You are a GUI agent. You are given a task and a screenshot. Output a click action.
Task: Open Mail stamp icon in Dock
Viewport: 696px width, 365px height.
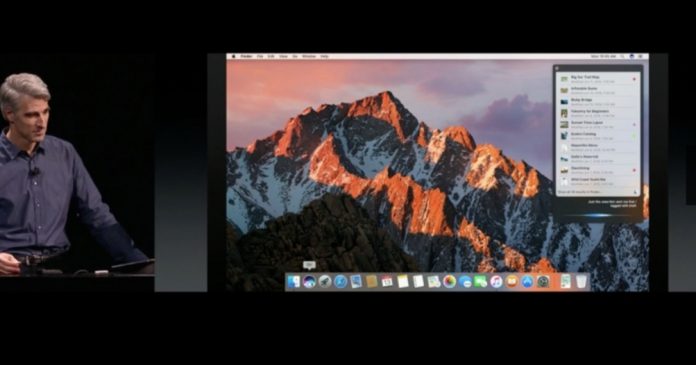[356, 282]
